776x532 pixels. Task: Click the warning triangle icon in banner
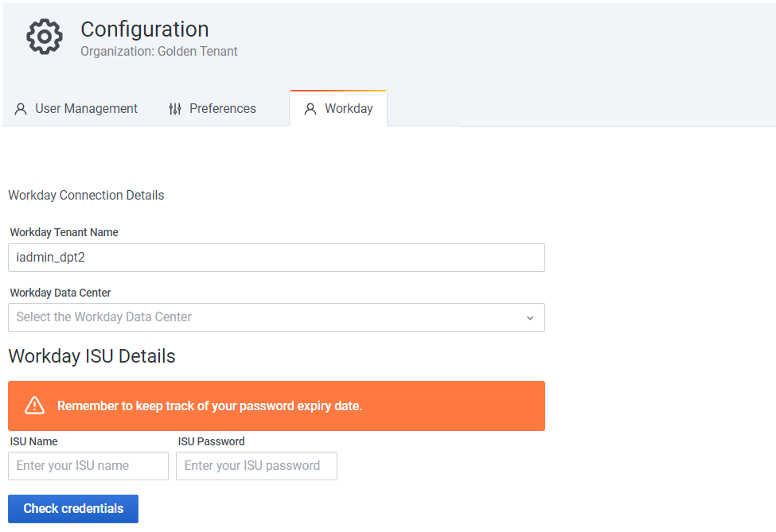tap(35, 406)
